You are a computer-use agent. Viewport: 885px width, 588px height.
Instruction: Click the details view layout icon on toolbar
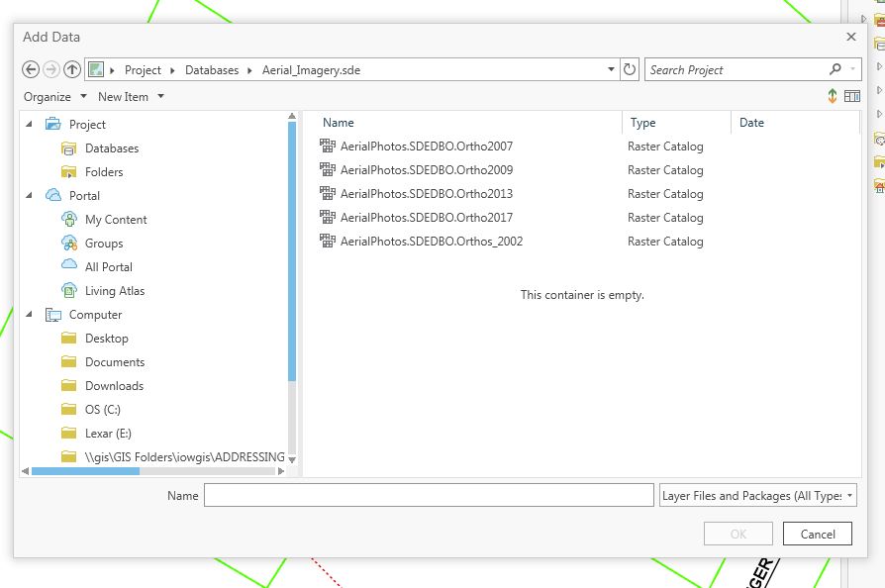tap(854, 96)
